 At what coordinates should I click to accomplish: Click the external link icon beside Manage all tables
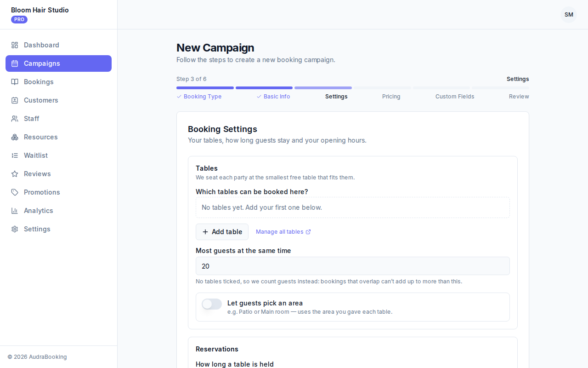pyautogui.click(x=308, y=232)
